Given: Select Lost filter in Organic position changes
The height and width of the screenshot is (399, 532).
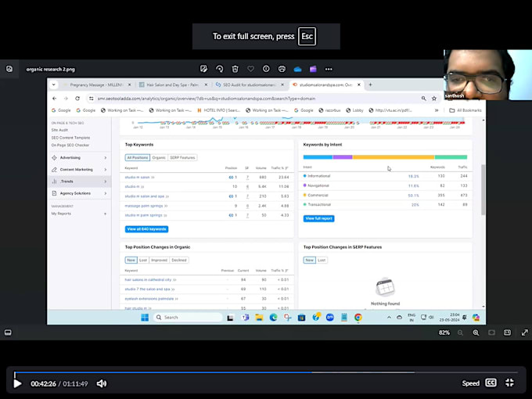Looking at the screenshot, I should click(143, 261).
